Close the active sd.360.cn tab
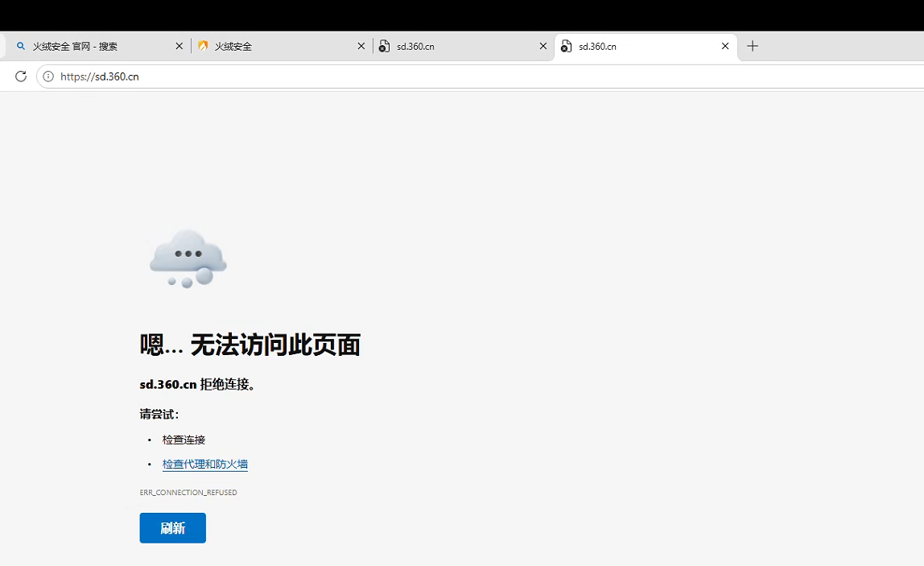Viewport: 924px width, 566px height. (x=725, y=46)
